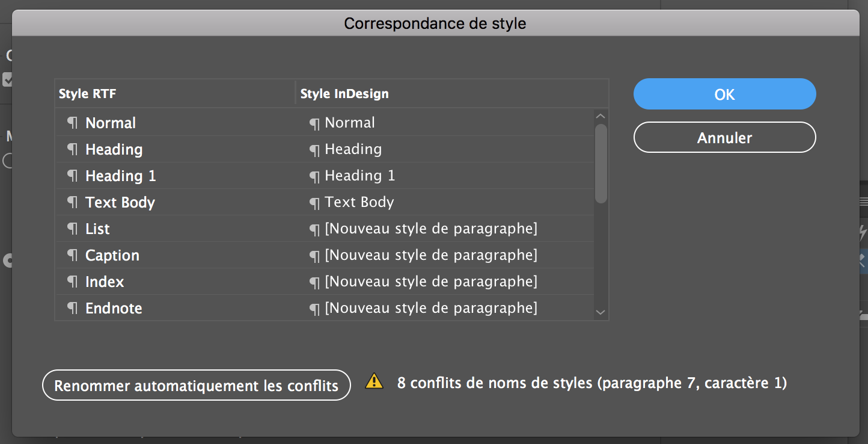868x444 pixels.
Task: Click the warning triangle conflict icon
Action: coord(374,381)
